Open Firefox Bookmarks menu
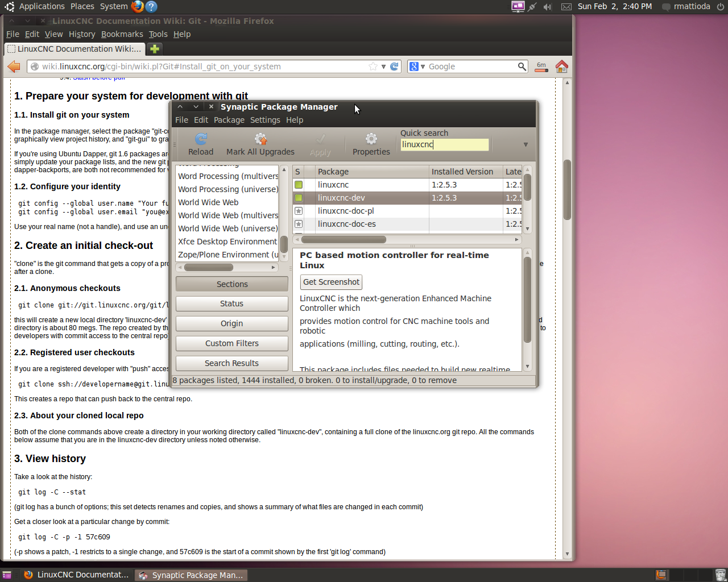 122,34
